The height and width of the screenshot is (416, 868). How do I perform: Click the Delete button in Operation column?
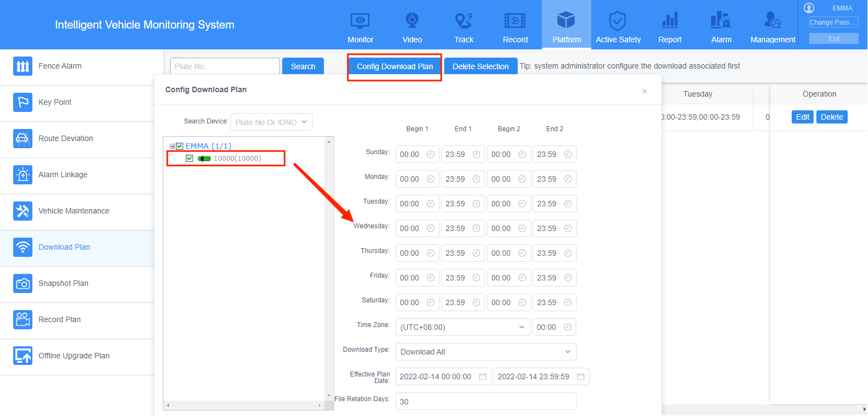[832, 117]
